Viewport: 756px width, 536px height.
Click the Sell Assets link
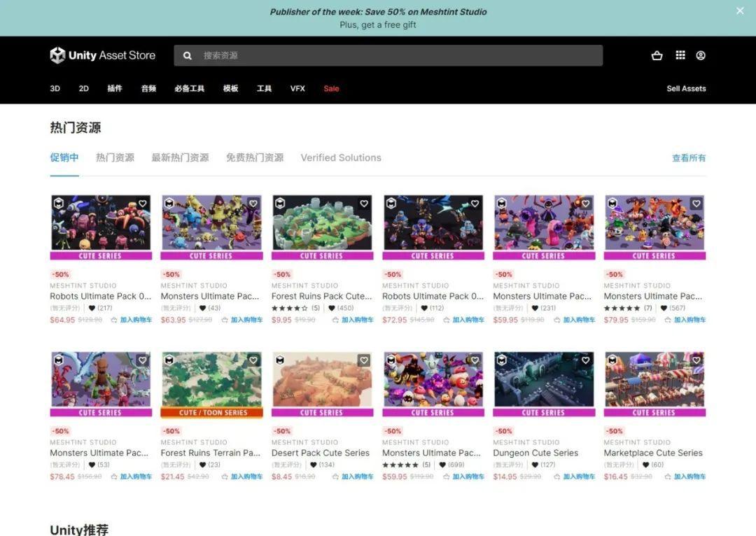click(x=686, y=89)
